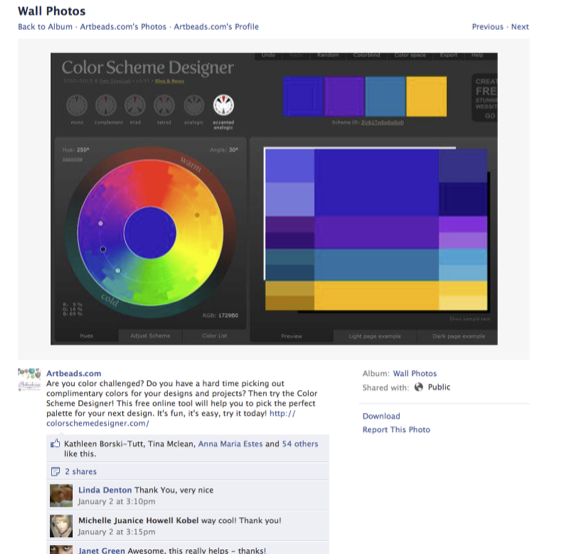Open Artbeads.com profile picture thumbnail
580x554 pixels.
[x=29, y=379]
